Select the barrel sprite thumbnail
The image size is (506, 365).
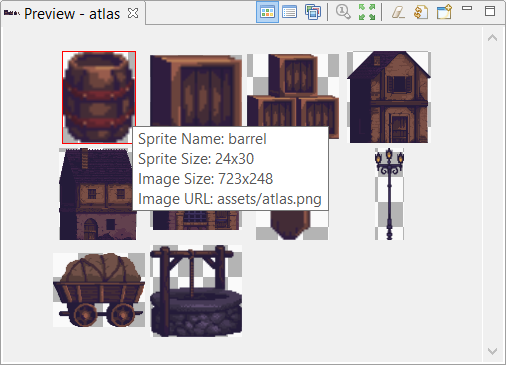pyautogui.click(x=99, y=97)
